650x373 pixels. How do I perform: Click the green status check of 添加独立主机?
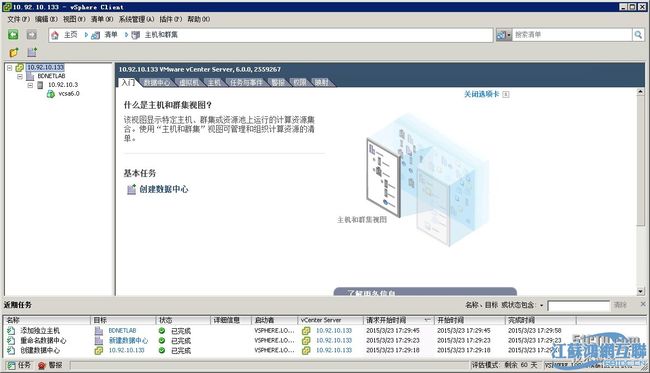162,331
